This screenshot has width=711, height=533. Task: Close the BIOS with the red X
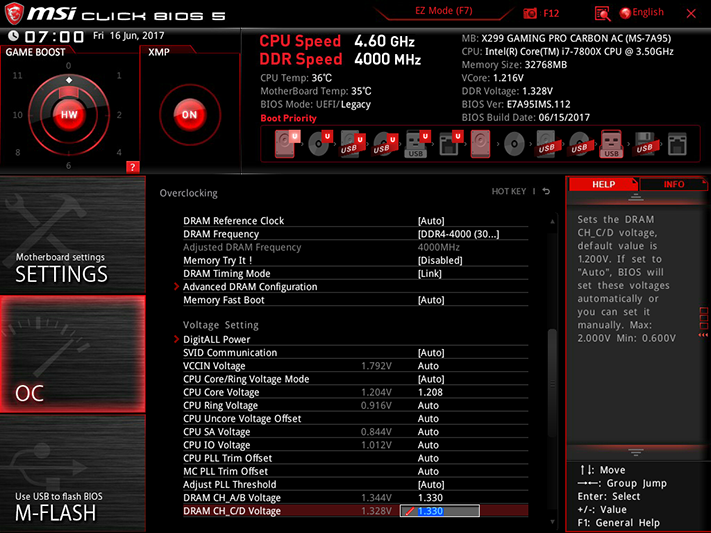(691, 14)
